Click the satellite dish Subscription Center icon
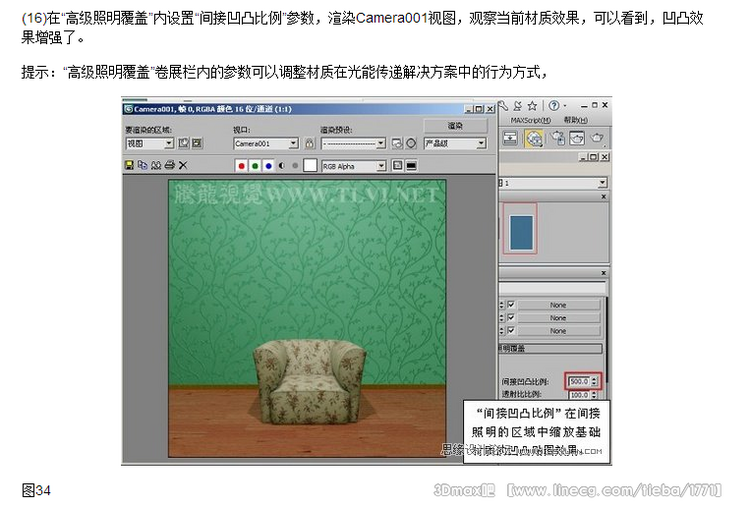The height and width of the screenshot is (507, 750). pos(518,105)
